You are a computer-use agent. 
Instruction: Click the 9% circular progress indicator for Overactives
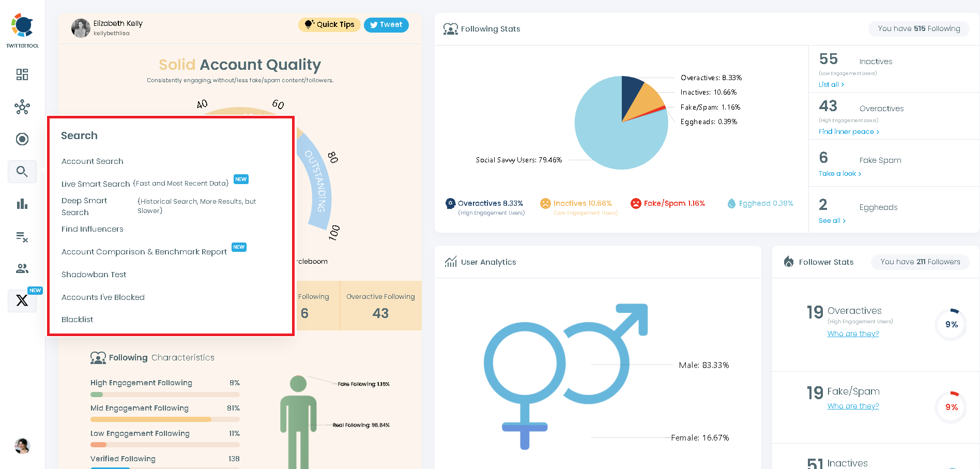[x=951, y=324]
